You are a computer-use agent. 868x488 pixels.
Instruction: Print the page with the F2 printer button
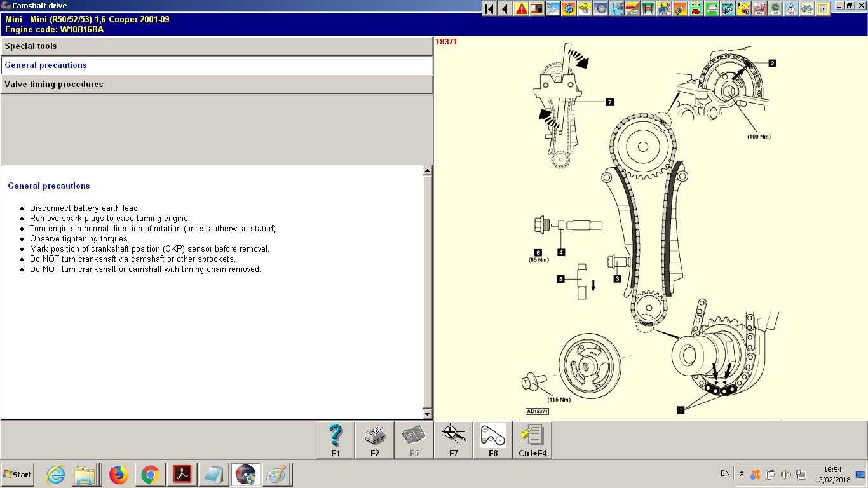(375, 440)
